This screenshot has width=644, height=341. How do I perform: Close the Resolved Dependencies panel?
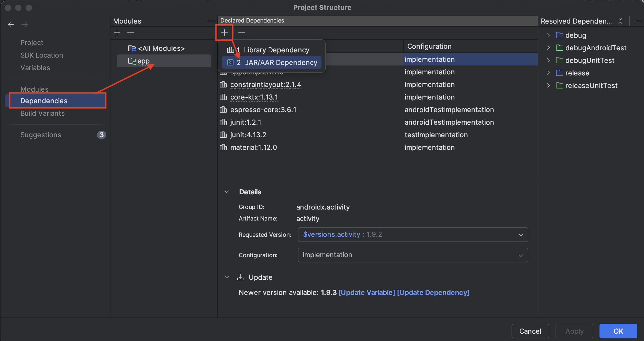(621, 21)
